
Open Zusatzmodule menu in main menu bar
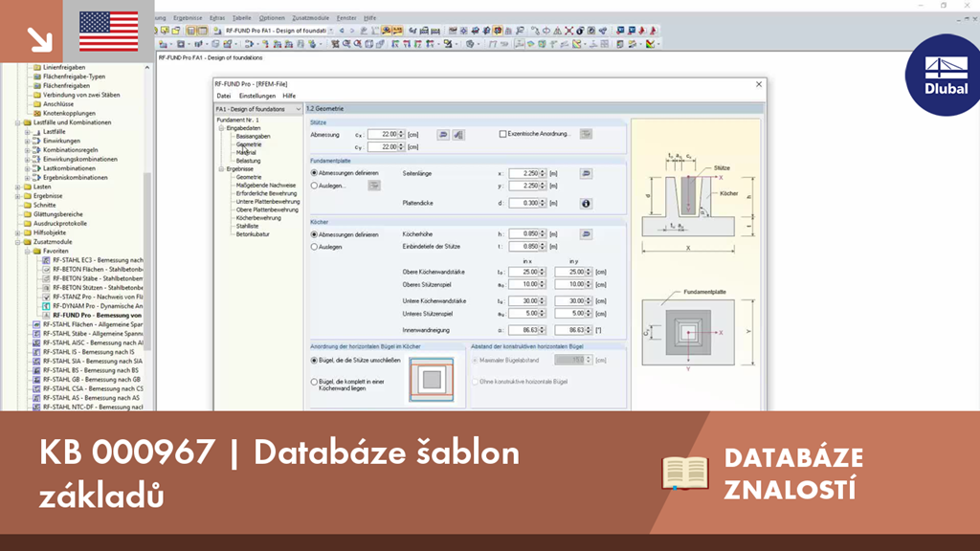311,18
